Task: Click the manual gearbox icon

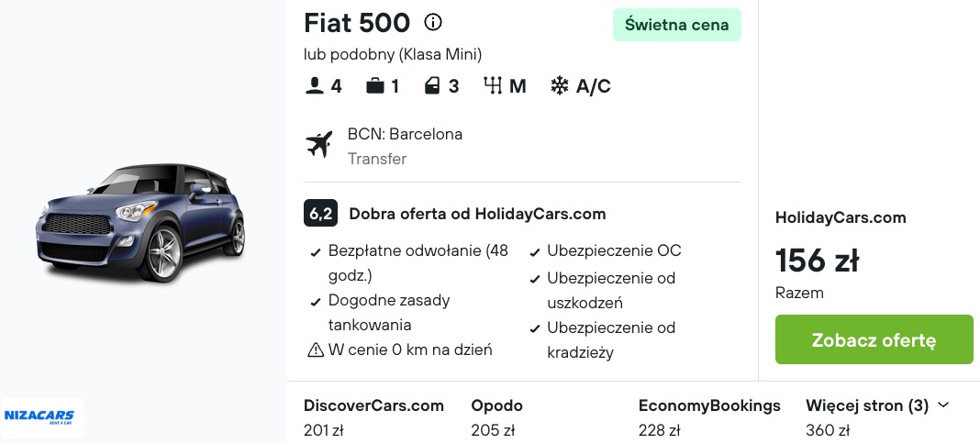Action: coord(493,86)
